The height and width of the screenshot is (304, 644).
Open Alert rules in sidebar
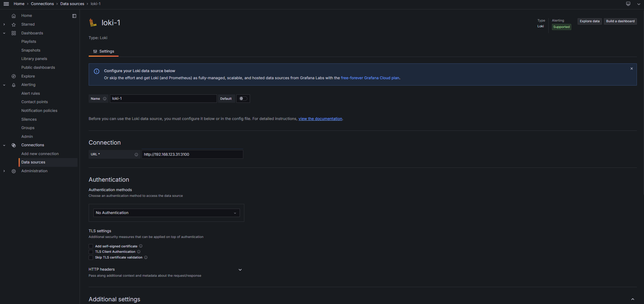[x=30, y=93]
